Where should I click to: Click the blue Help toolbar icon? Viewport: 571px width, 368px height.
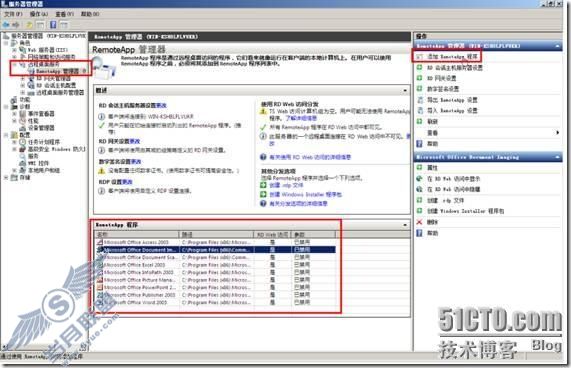coord(53,25)
